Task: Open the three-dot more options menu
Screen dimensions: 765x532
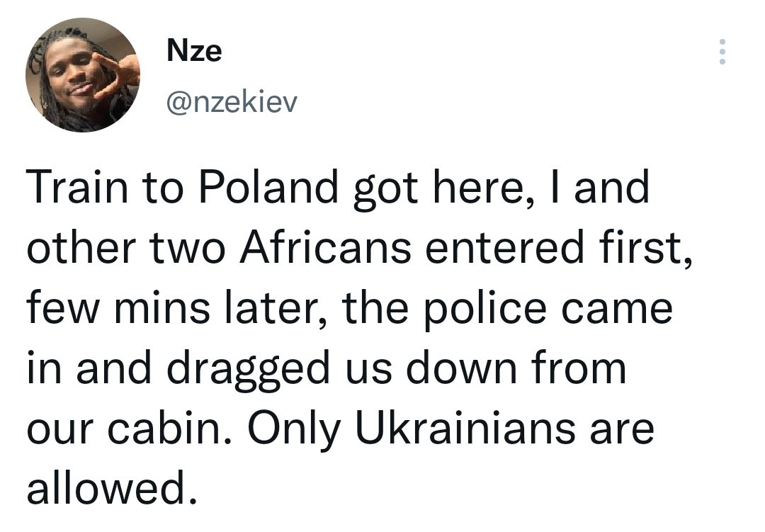Action: 722,52
